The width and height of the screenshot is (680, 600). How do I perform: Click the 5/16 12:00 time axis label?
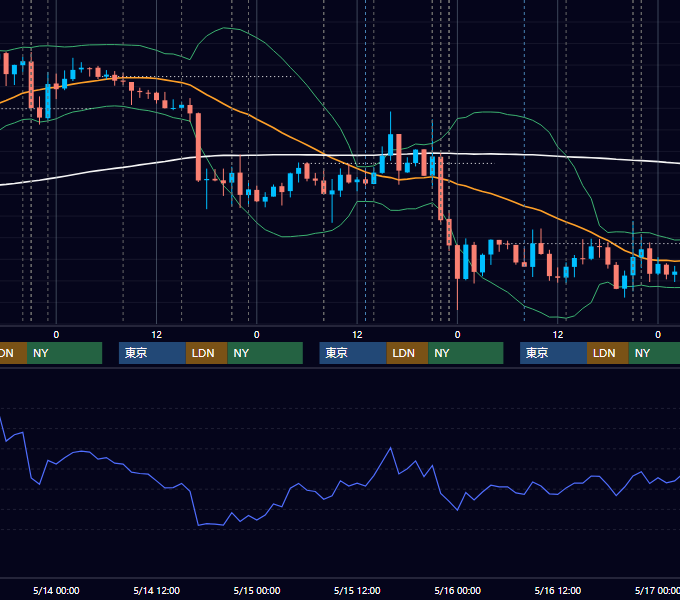pos(558,590)
